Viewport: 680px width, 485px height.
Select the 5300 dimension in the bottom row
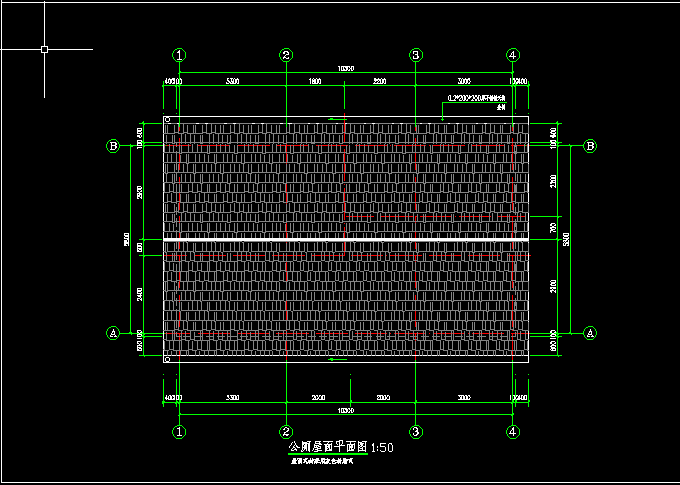pyautogui.click(x=232, y=397)
